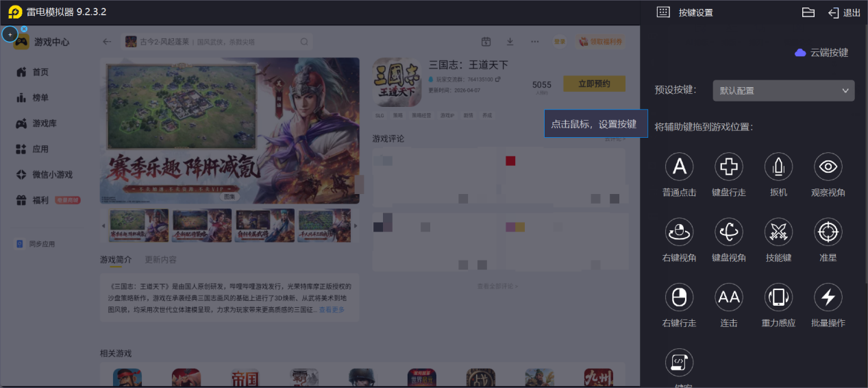Select the 右键视角 icon
This screenshot has height=388, width=868.
679,232
